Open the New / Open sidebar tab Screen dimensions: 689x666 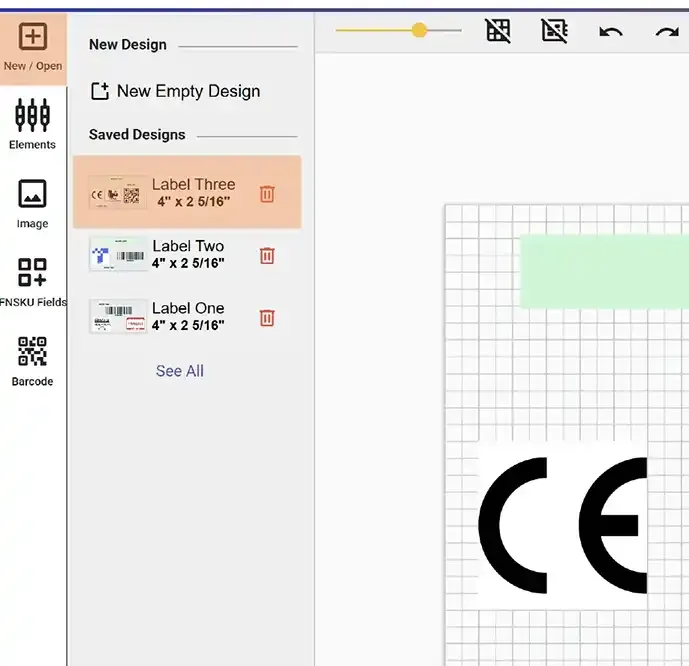33,48
